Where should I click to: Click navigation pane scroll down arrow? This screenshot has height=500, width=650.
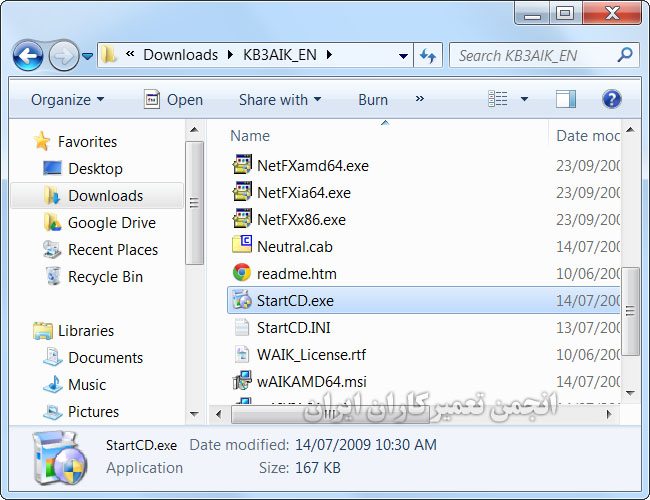(x=194, y=414)
